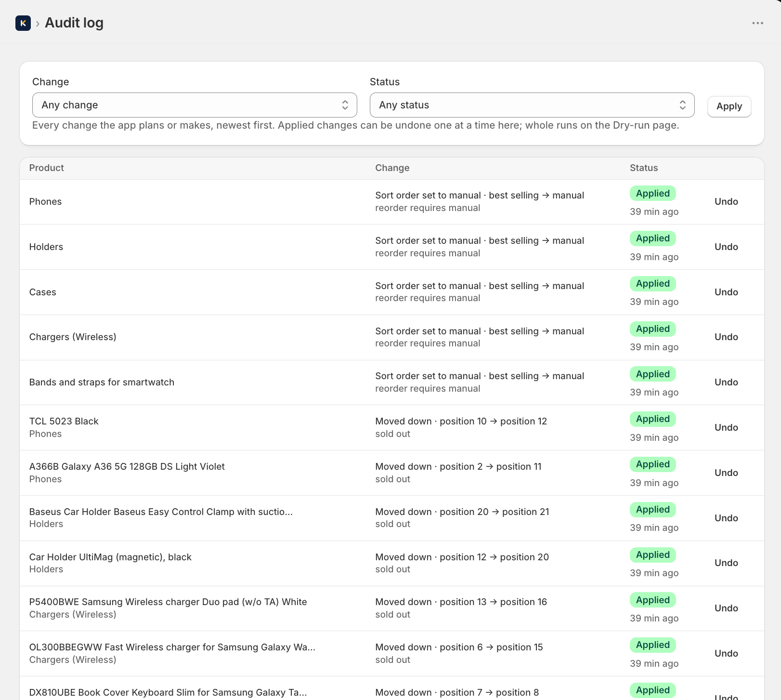
Task: Click 'position 7 → position 8' change text
Action: coord(489,693)
